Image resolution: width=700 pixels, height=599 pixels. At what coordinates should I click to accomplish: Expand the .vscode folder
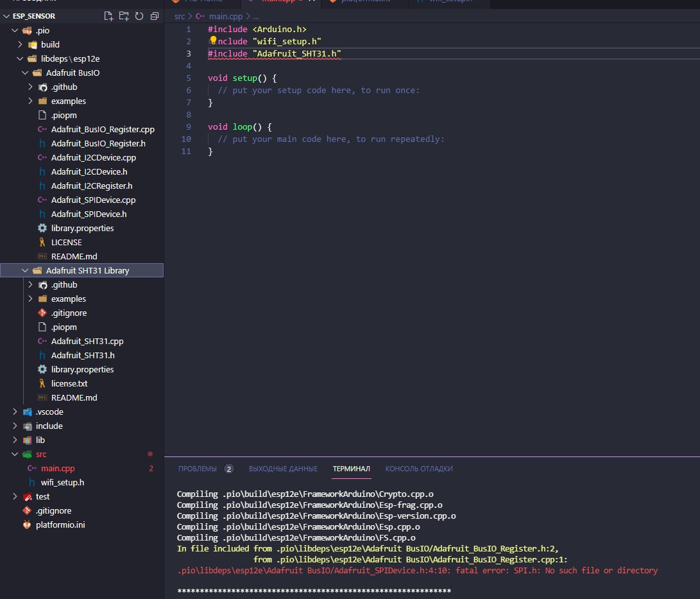click(49, 412)
